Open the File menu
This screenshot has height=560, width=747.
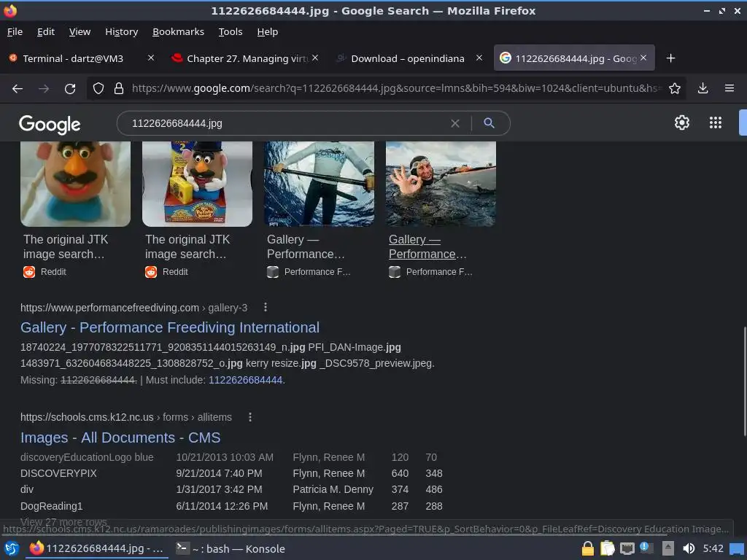(15, 32)
